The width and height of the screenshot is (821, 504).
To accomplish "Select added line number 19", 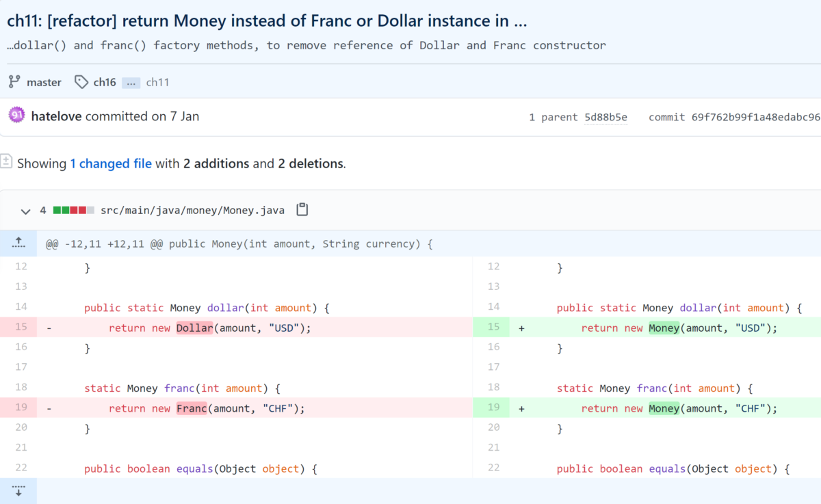I will tap(493, 408).
